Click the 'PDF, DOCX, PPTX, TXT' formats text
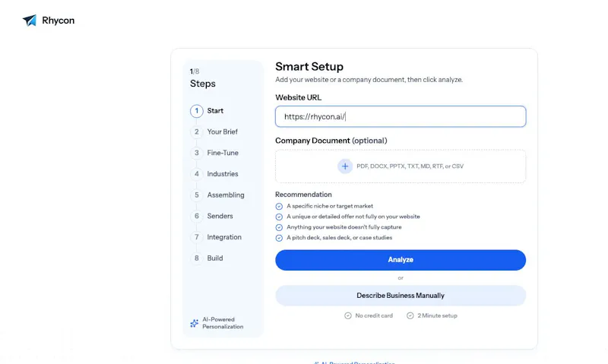608x364 pixels. [410, 166]
